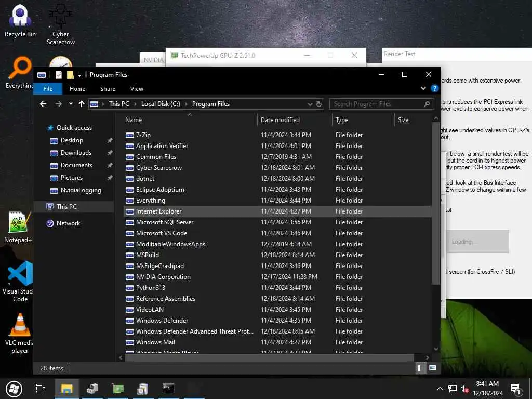Screen dimensions: 532x399
Task: Open the View ribbon tab
Action: (x=137, y=88)
